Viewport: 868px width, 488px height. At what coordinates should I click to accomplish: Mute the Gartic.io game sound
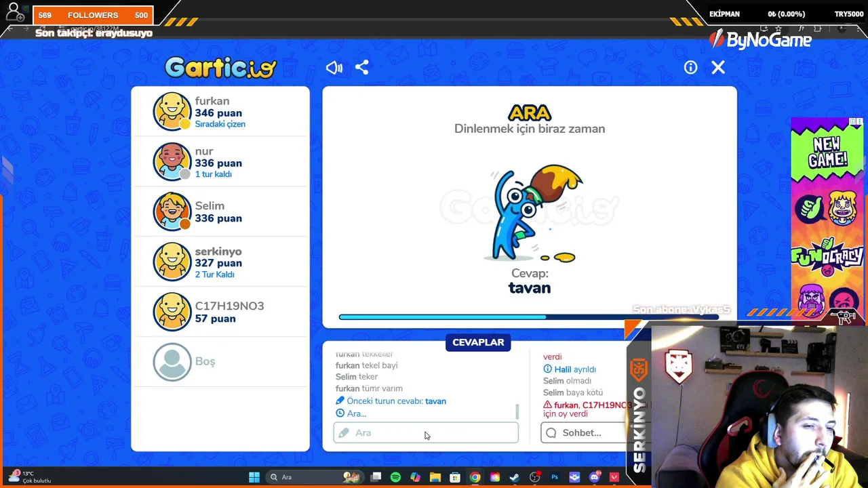click(334, 68)
